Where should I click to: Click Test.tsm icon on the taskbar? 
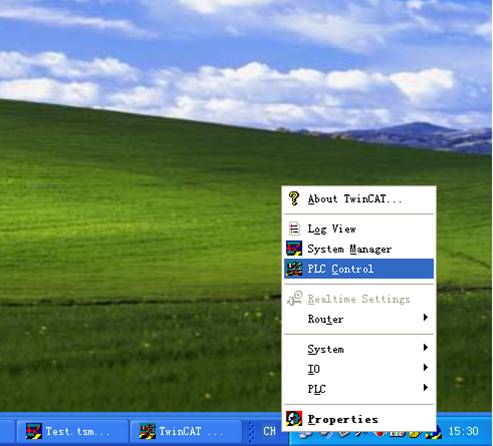[34, 431]
